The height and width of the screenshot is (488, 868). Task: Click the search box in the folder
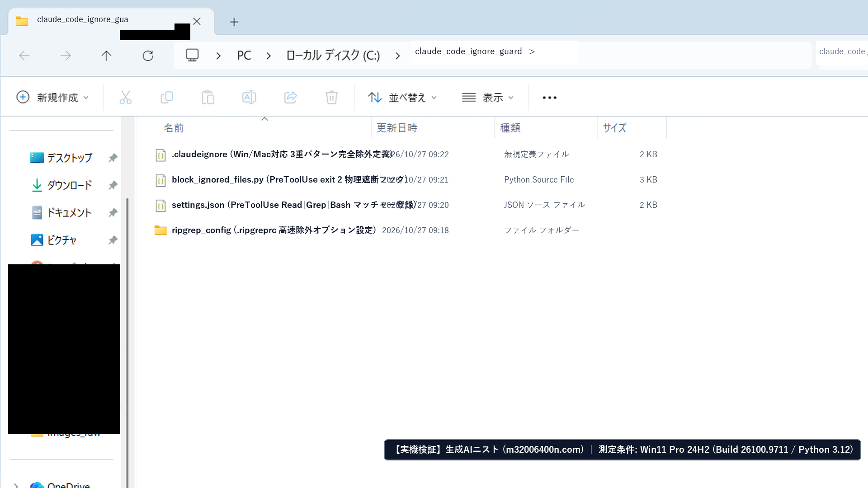click(x=843, y=55)
